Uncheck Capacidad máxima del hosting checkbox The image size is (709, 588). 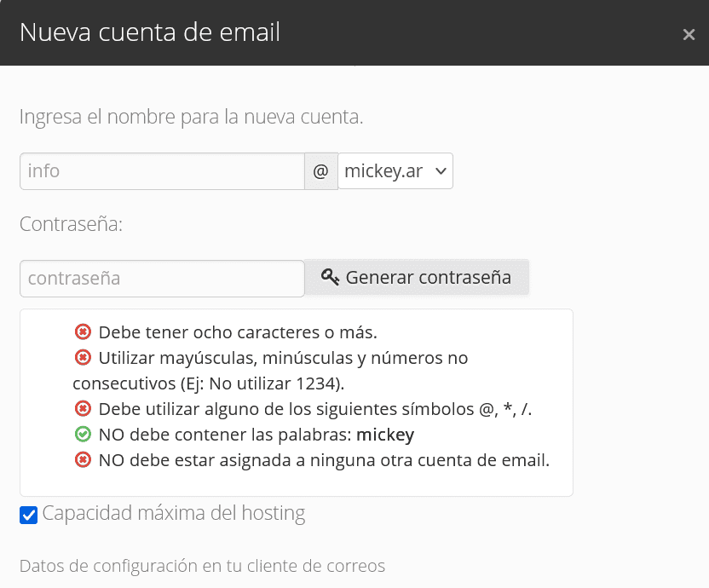28,516
